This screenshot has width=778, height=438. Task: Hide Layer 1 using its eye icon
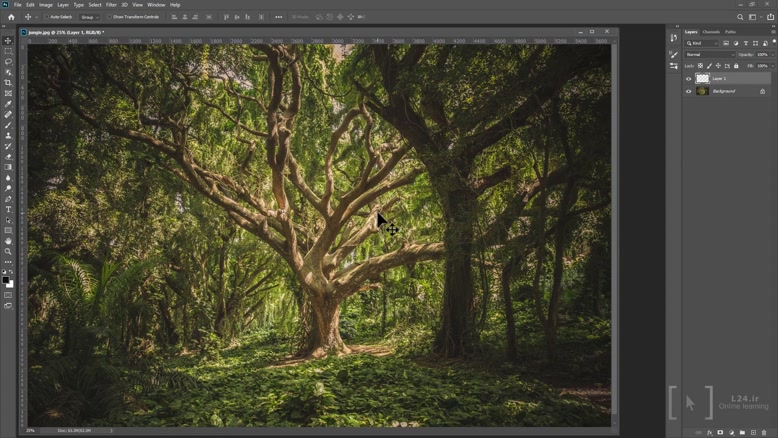[x=688, y=78]
